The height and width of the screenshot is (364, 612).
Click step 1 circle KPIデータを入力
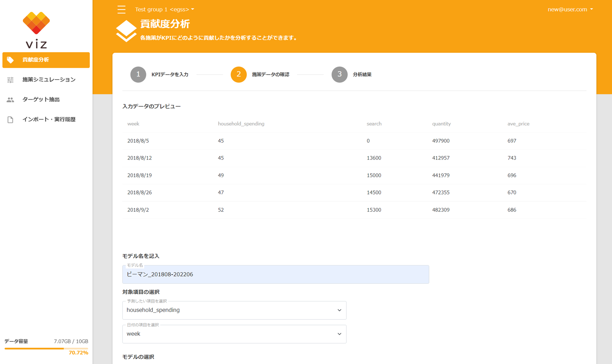(x=138, y=74)
